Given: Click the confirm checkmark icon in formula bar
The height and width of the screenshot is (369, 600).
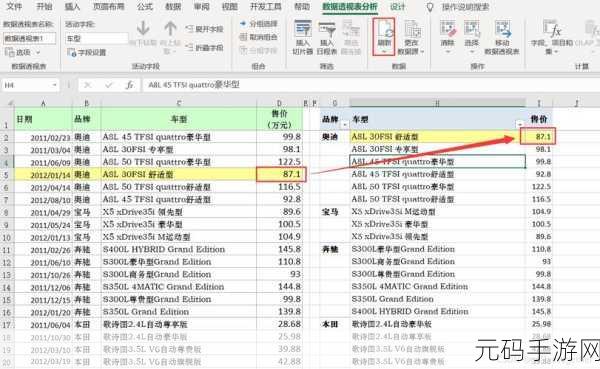Looking at the screenshot, I should point(109,85).
